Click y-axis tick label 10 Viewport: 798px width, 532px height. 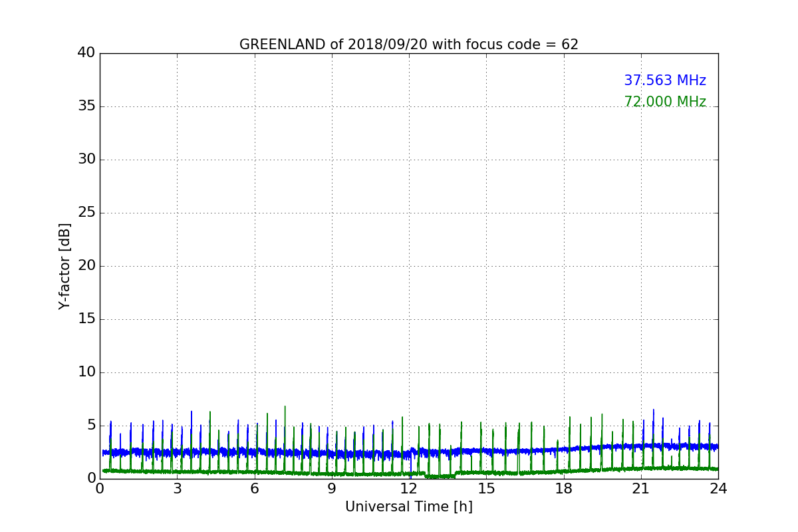coord(86,372)
